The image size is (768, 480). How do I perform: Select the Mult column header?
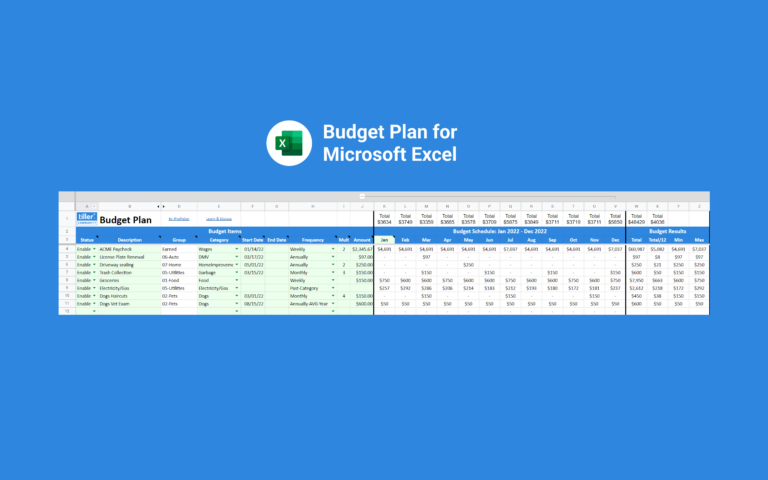coord(344,240)
